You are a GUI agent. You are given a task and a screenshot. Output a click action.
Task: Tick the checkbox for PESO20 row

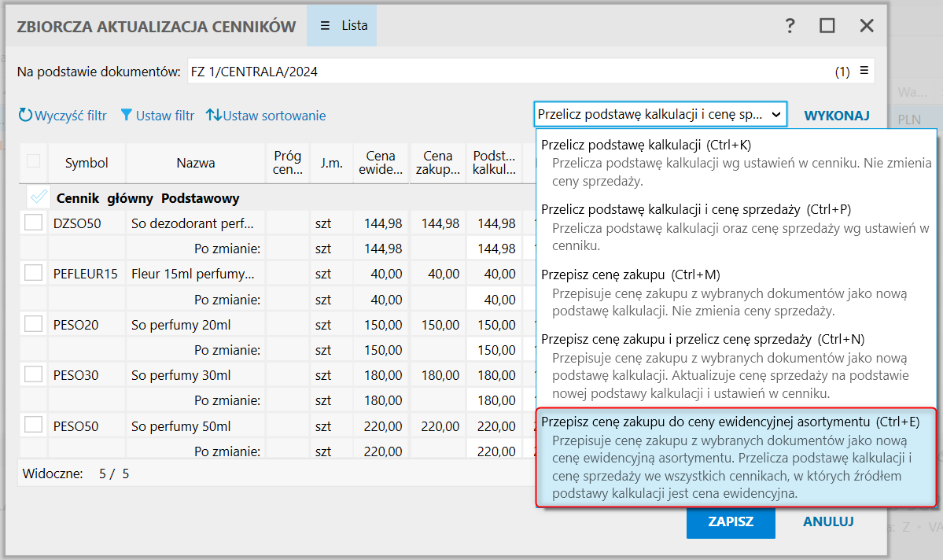33,324
